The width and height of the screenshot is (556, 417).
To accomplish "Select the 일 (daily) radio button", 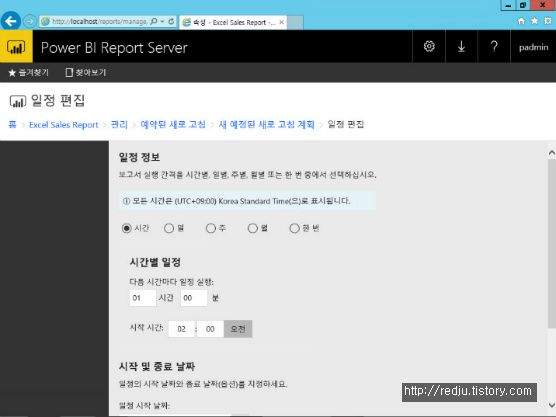I will (169, 228).
